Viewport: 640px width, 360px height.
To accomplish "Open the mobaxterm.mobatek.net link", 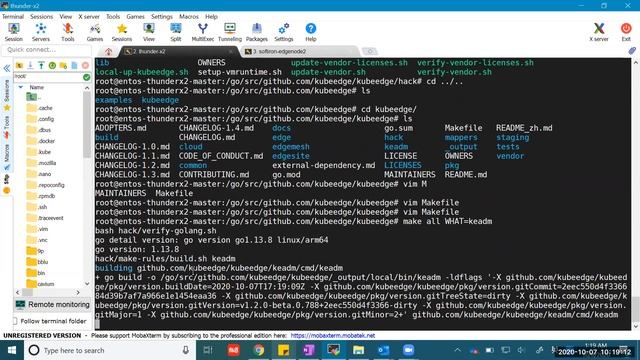I will pos(333,336).
